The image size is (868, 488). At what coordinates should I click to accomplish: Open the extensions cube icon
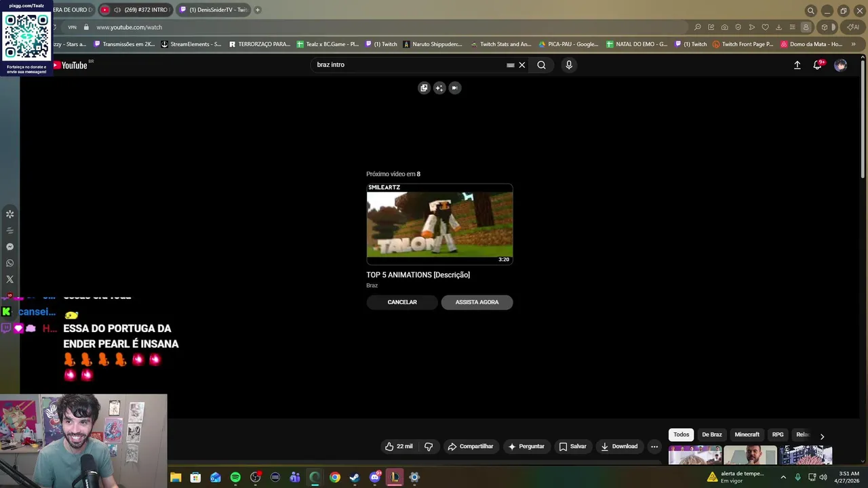825,27
